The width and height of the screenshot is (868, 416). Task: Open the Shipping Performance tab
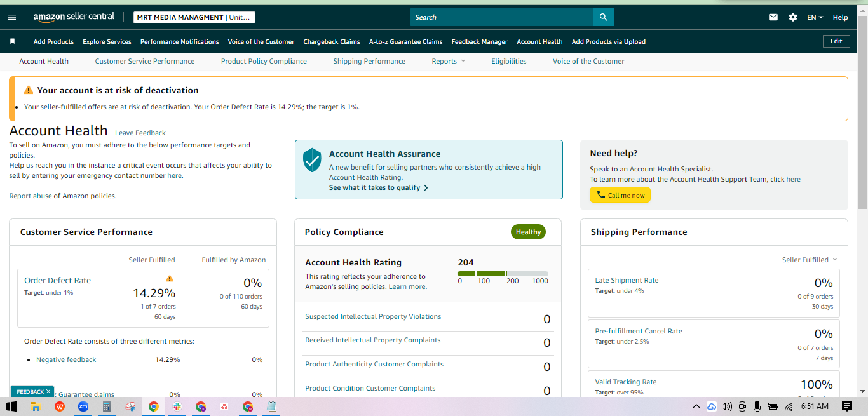click(369, 61)
